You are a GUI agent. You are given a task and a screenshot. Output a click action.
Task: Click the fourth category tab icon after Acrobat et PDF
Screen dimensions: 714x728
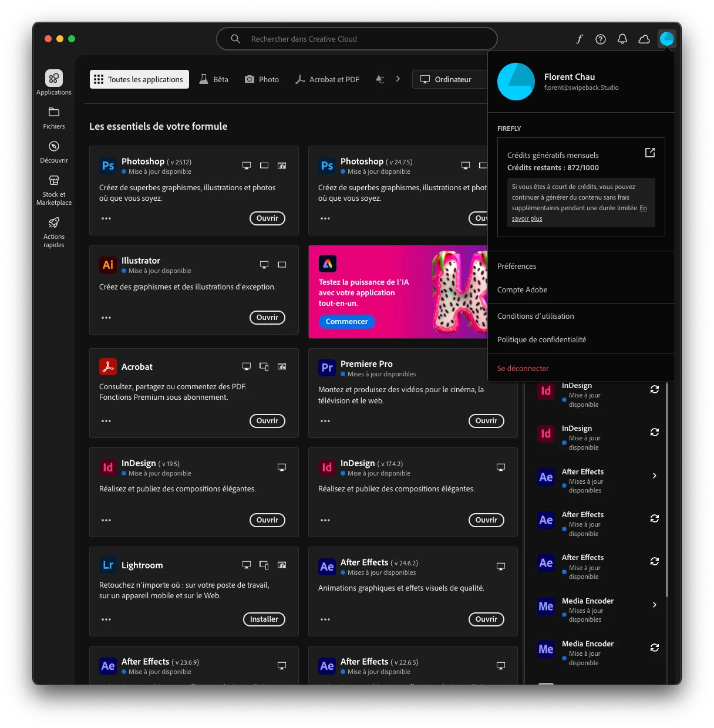coord(380,79)
